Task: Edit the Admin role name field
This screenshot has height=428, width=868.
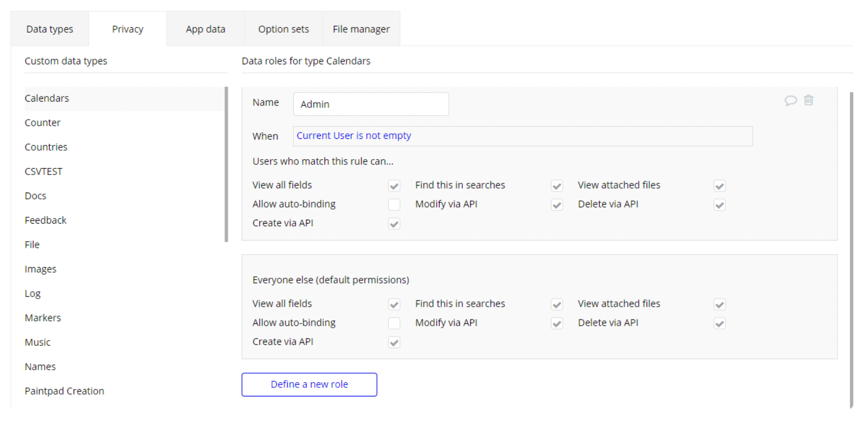Action: [371, 104]
